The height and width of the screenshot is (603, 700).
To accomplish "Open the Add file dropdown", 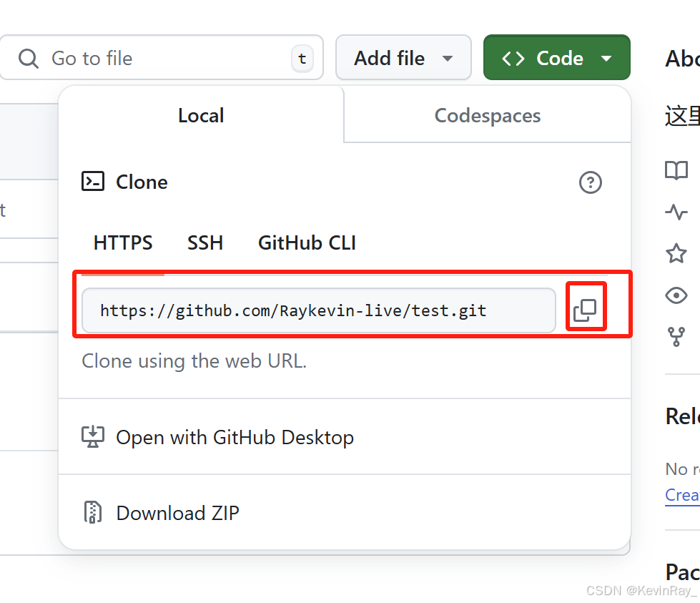I will click(403, 58).
